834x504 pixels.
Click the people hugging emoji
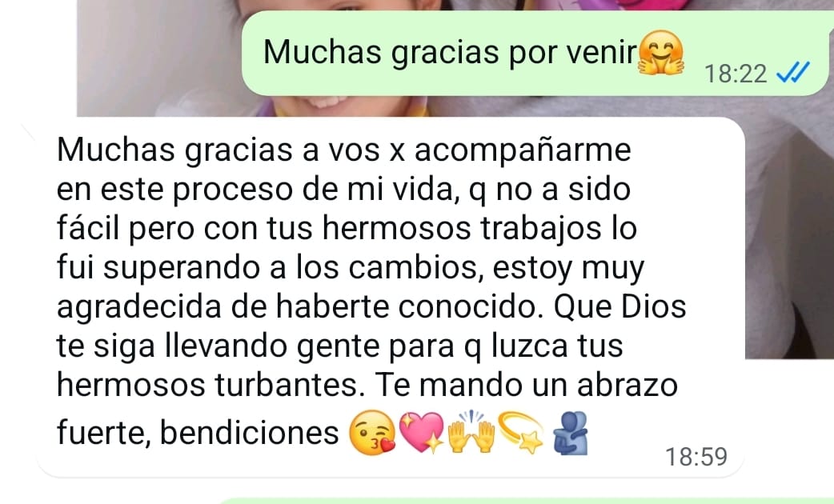click(x=571, y=433)
